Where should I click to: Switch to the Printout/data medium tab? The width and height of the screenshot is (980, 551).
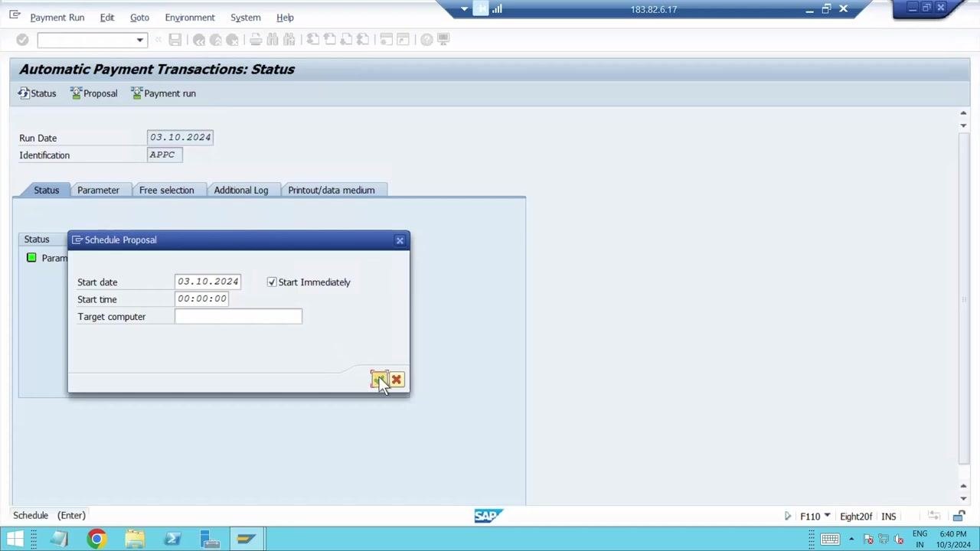[x=332, y=190]
